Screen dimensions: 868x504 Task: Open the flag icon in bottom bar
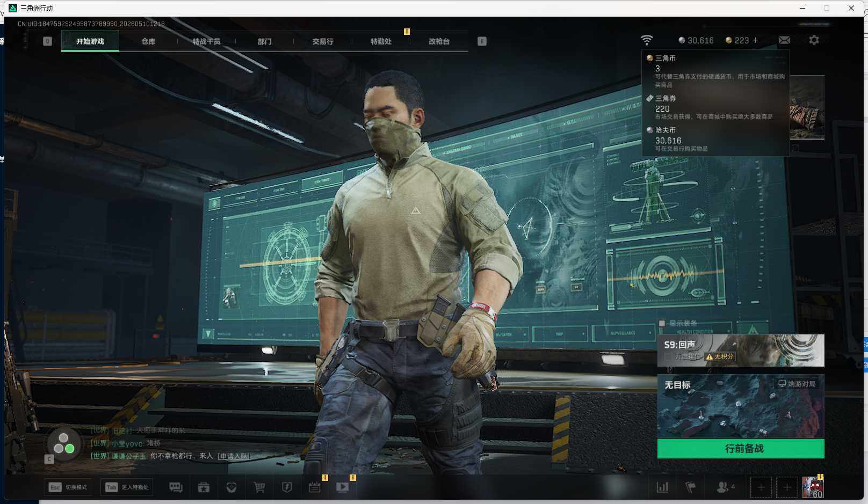click(x=691, y=487)
